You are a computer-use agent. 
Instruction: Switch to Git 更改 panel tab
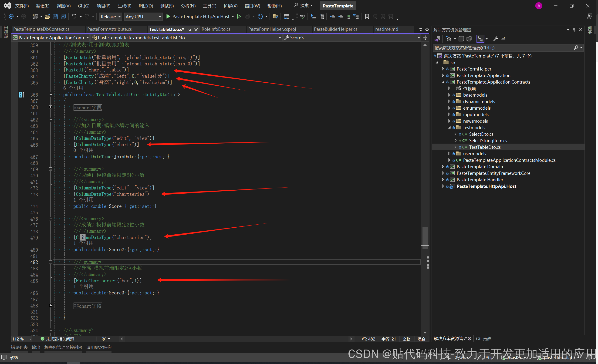(483, 339)
